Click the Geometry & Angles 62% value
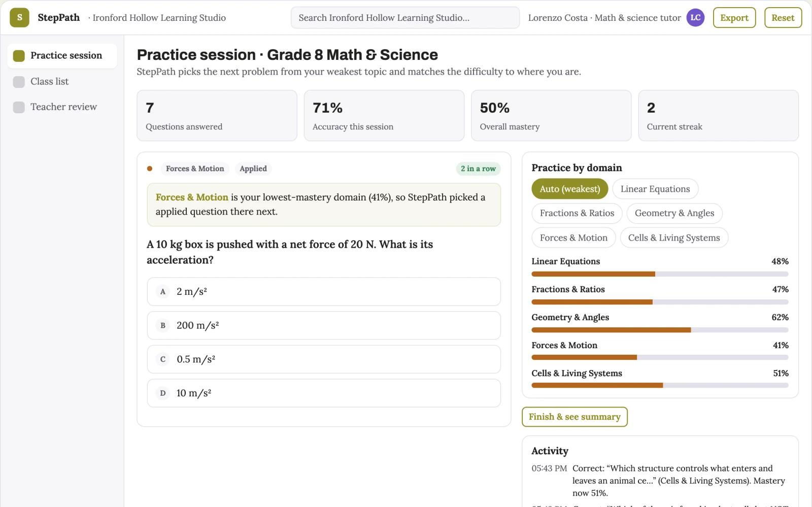 780,317
